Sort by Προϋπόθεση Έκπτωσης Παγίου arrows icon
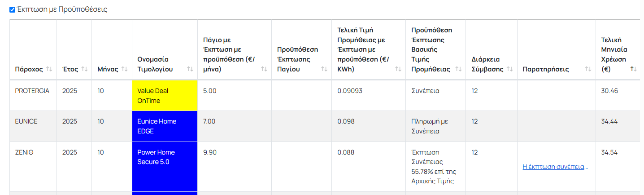Viewport: 644px width, 195px height. 324,69
